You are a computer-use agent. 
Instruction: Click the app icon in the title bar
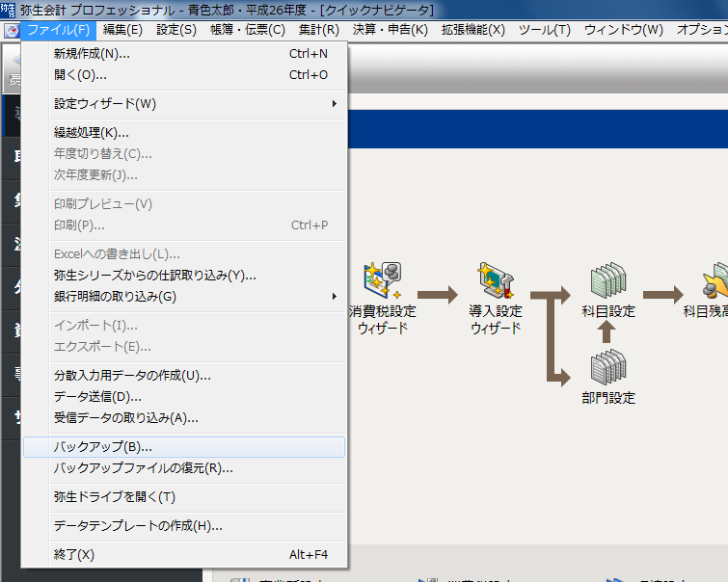[8, 9]
